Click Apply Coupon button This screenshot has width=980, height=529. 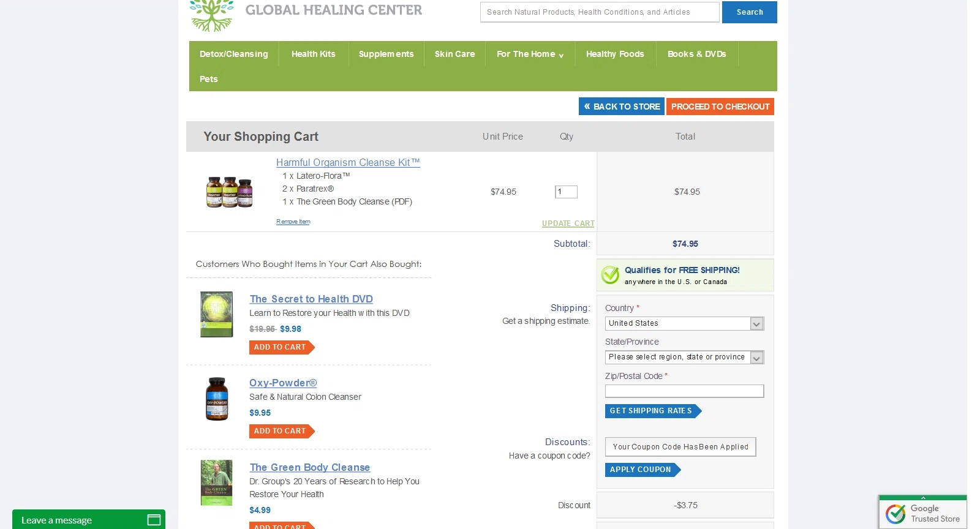point(643,470)
